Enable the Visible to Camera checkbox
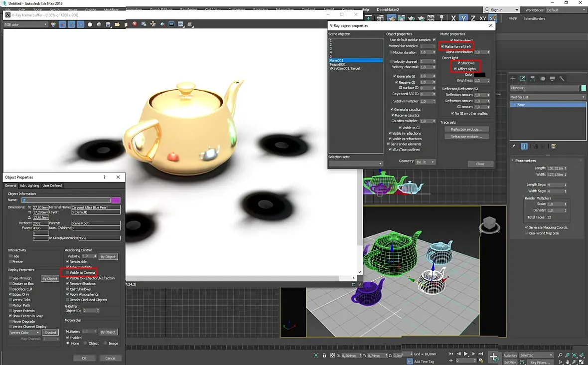The height and width of the screenshot is (365, 588). 68,273
